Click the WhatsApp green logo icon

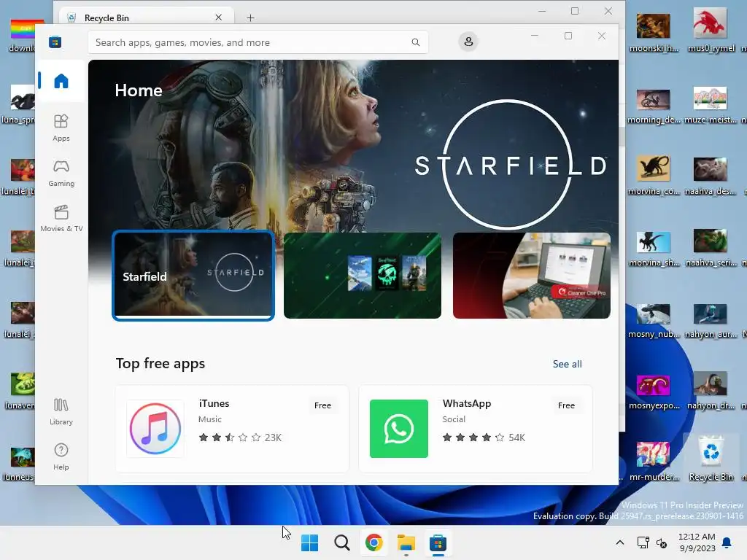click(399, 429)
